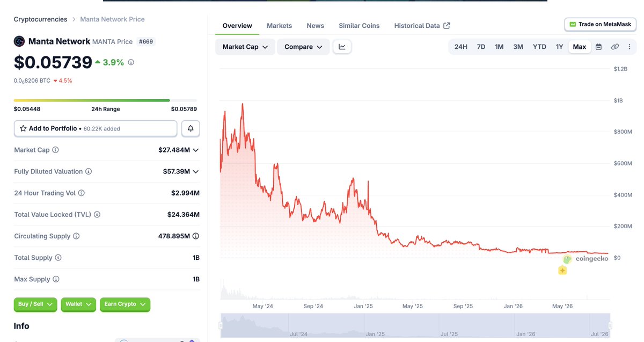Image resolution: width=644 pixels, height=342 pixels.
Task: Click the $0.05789 range high value
Action: click(x=184, y=109)
